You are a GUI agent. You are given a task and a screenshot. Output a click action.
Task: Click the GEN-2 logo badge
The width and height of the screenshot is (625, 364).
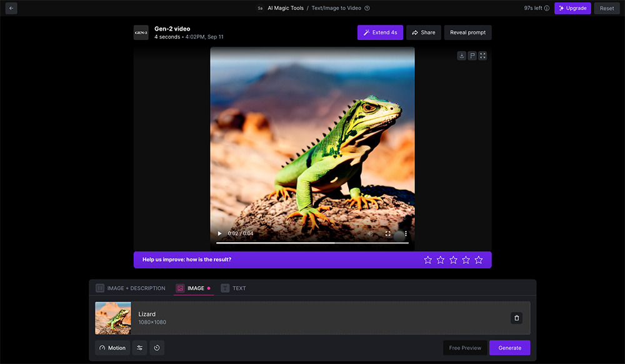point(141,32)
